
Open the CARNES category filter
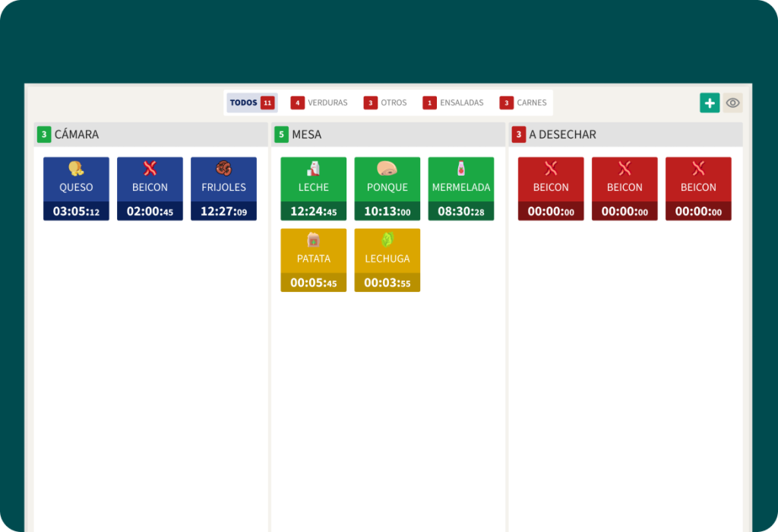523,103
